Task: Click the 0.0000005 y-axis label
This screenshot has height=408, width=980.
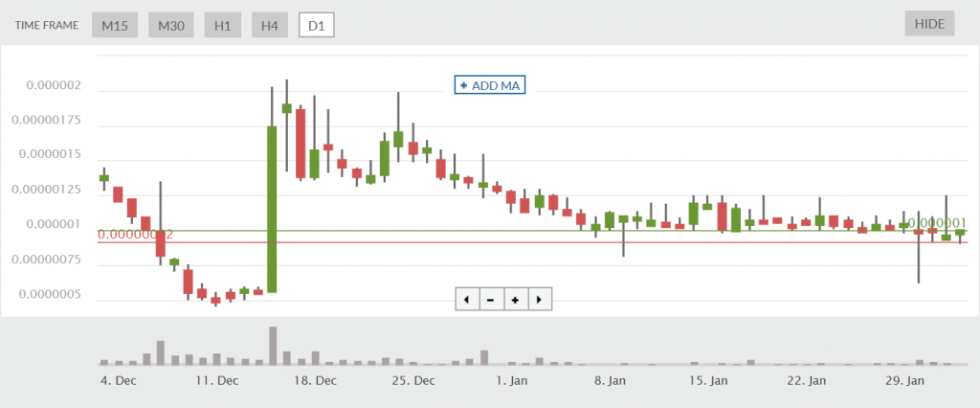Action: pos(52,294)
